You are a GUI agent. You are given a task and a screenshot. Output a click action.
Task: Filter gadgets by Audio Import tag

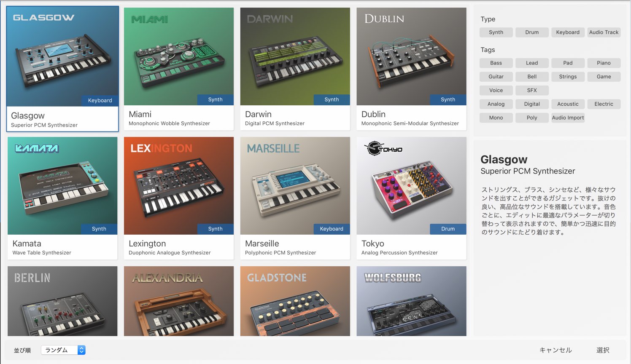(568, 118)
